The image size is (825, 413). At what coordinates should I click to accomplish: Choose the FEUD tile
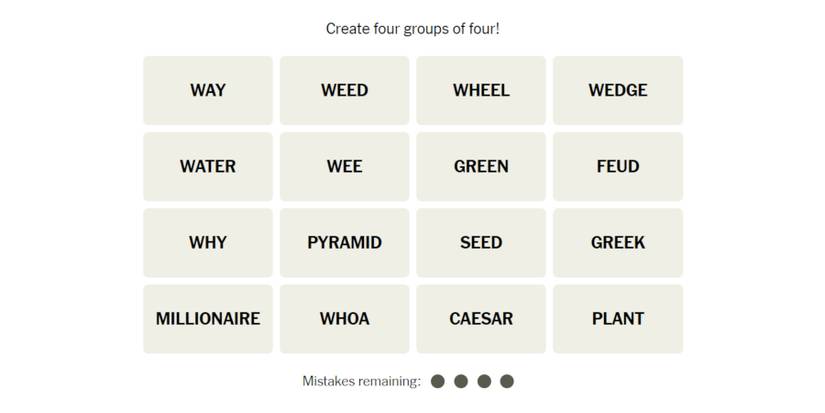(618, 166)
